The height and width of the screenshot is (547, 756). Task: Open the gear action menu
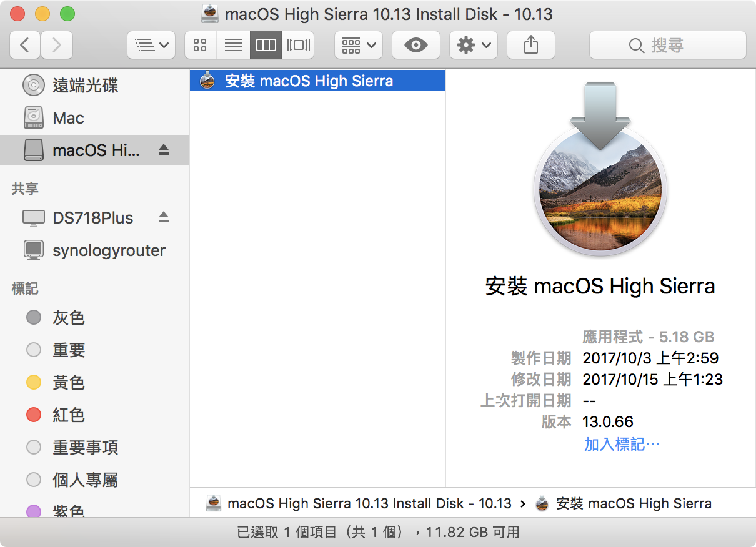coord(474,45)
